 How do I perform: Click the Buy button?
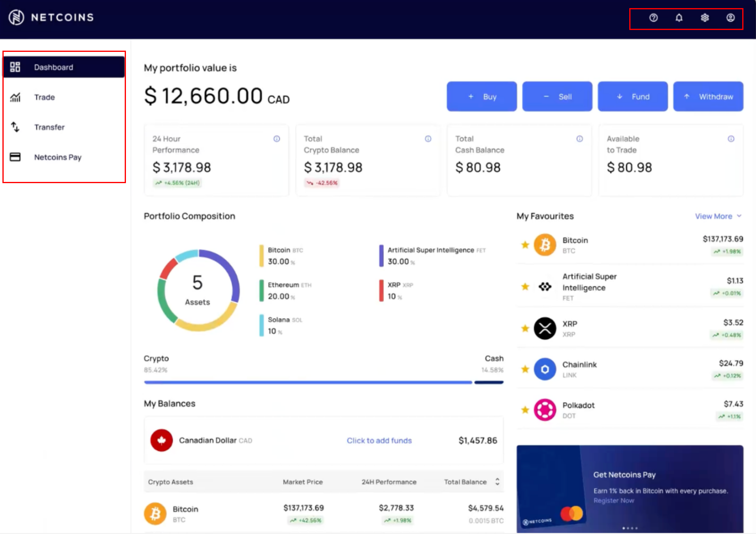point(481,96)
